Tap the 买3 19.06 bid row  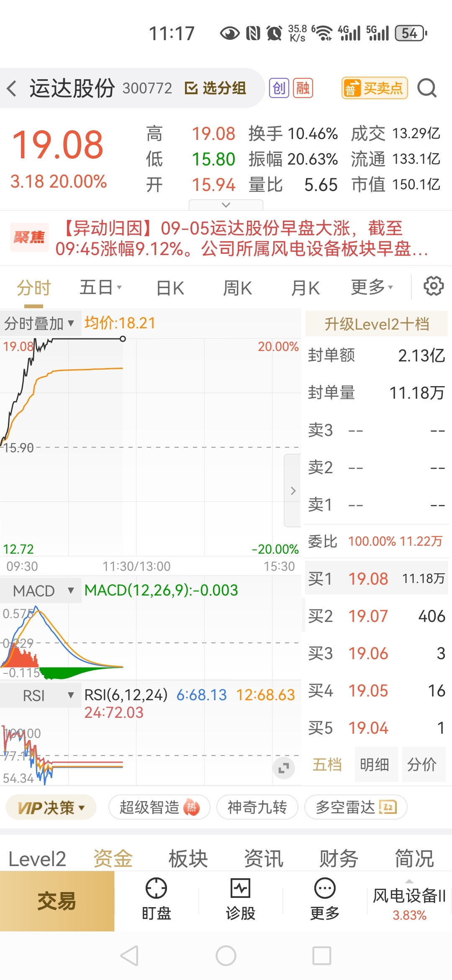pos(377,653)
